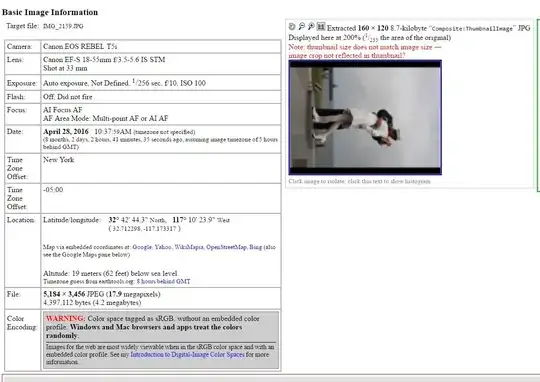Click the exposure value 'Auto exposure, Not Defined'
Screen dimensions: 540x382
[86, 83]
